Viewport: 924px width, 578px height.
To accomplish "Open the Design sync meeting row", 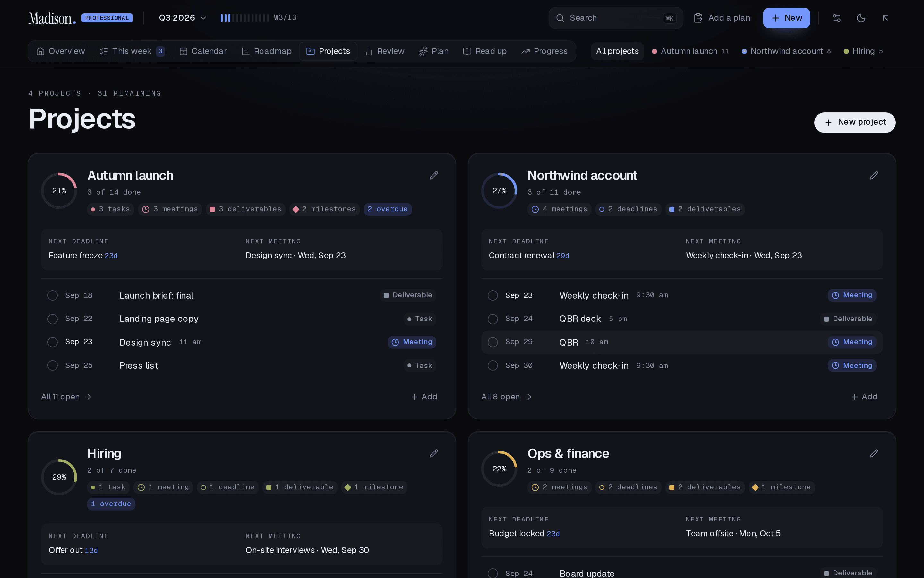I will [x=242, y=342].
